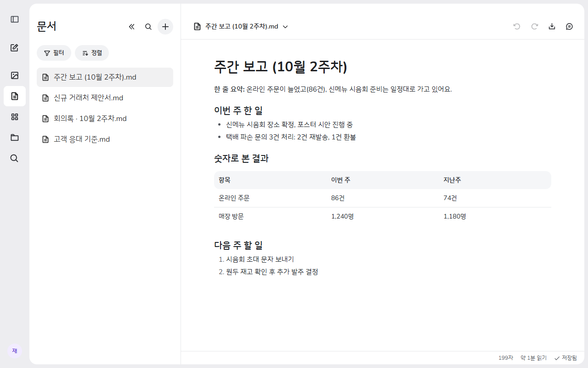Screen dimensions: 588x368
Task: Click the 다음 주 할 일 heading
Action: coord(238,245)
